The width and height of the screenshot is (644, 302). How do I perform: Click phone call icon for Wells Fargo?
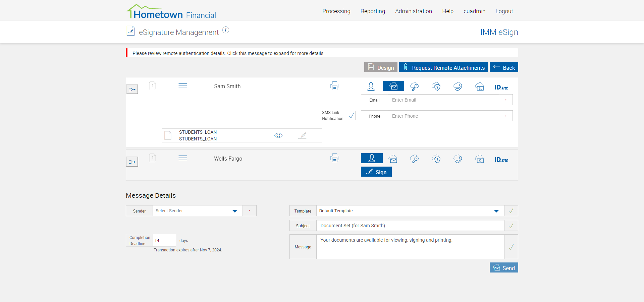(458, 159)
